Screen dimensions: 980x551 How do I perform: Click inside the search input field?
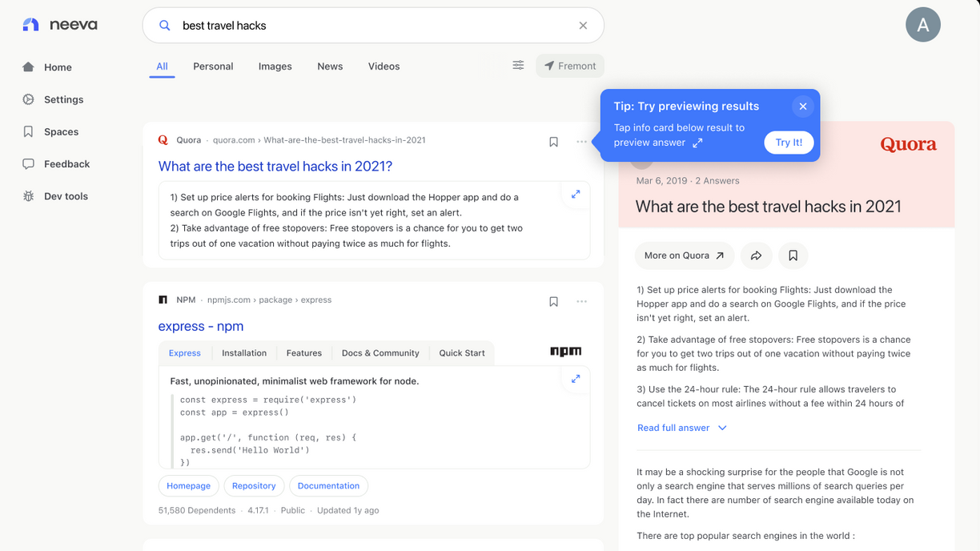[x=373, y=26]
